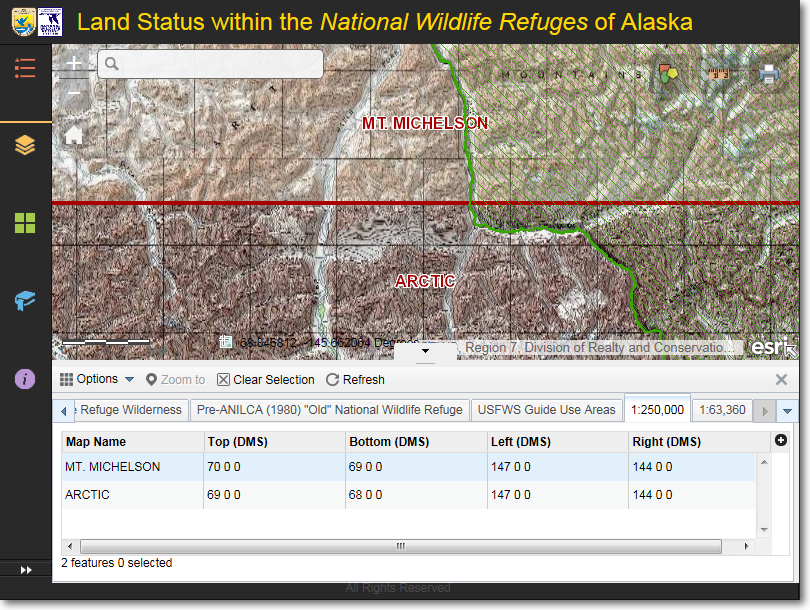Image resolution: width=810 pixels, height=610 pixels.
Task: Open the purple Info icon
Action: [25, 379]
